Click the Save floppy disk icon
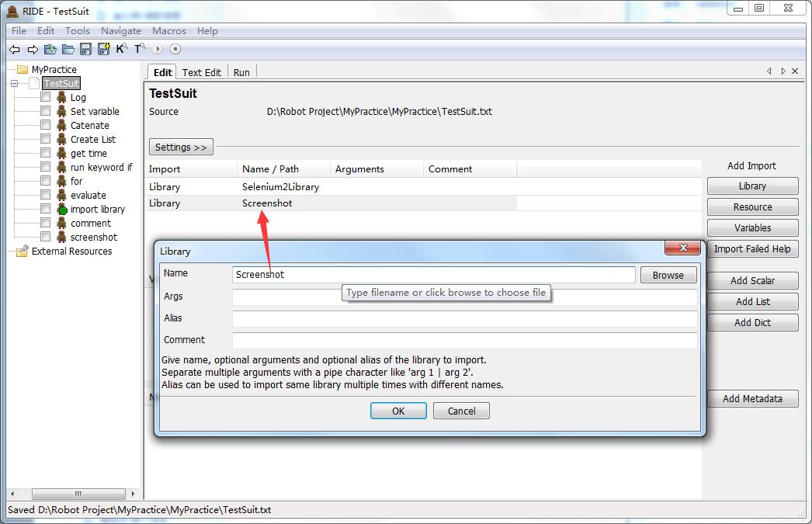This screenshot has height=524, width=812. pyautogui.click(x=86, y=49)
